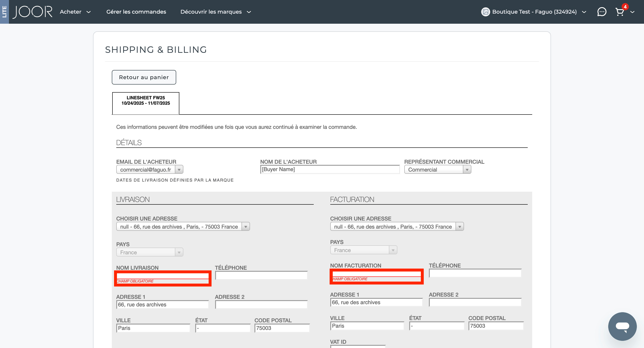Open the Livraison address chooser dropdown
This screenshot has width=644, height=348.
pos(183,227)
